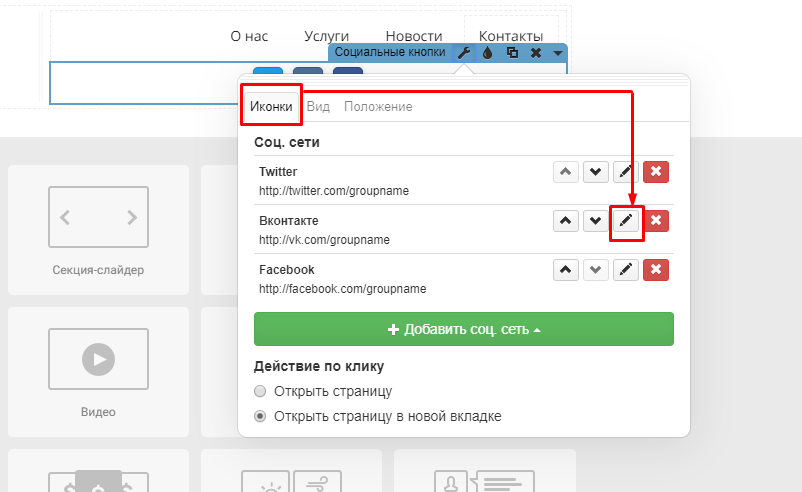Choose the Видео block thumbnail
This screenshot has height=492, width=802.
click(98, 372)
